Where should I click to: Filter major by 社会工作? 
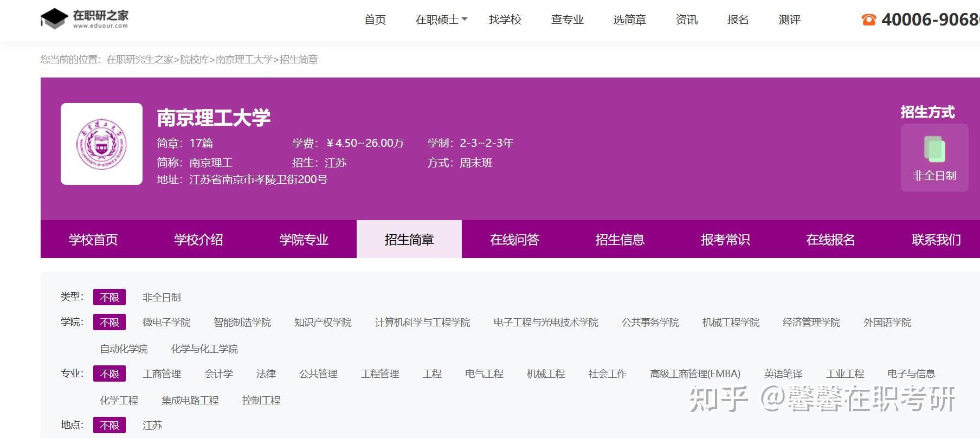point(607,373)
